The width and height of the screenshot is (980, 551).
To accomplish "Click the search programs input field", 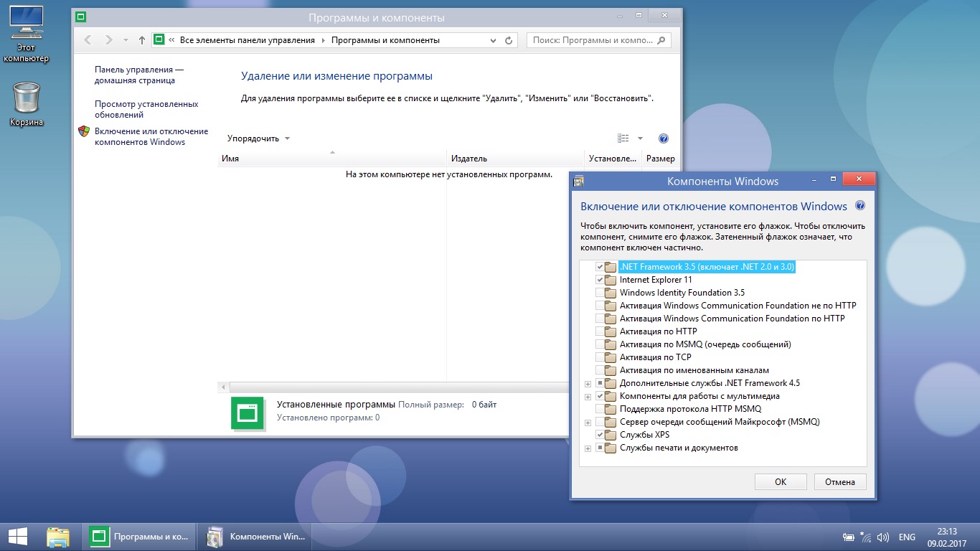I will 593,41.
